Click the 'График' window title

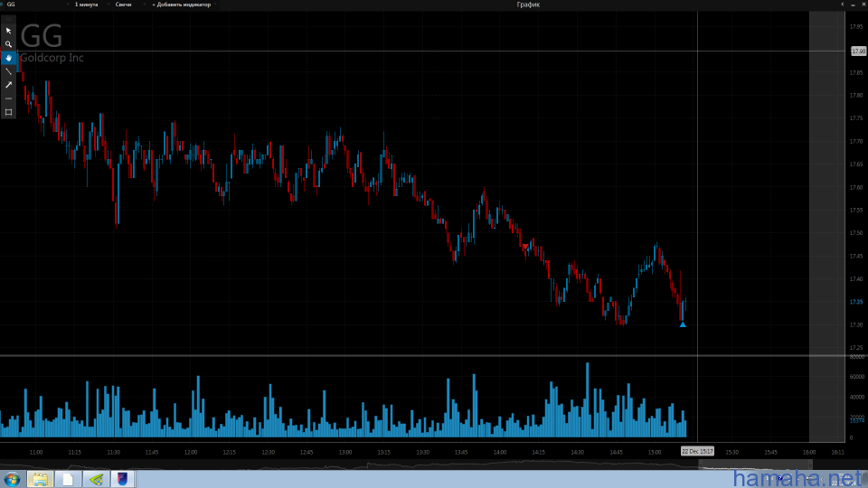[x=528, y=5]
